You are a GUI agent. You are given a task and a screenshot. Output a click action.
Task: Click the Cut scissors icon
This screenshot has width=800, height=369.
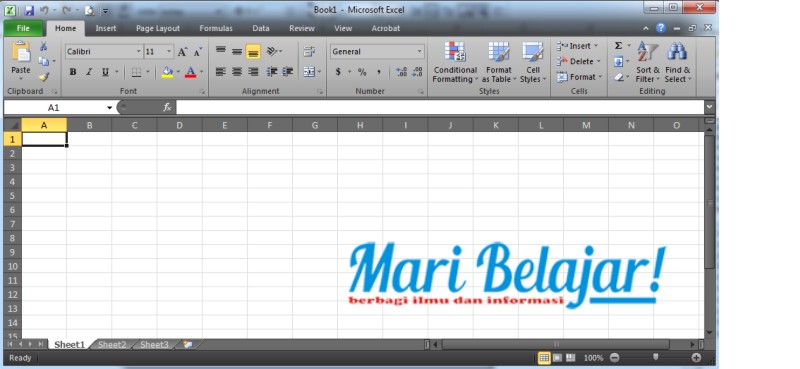point(44,47)
